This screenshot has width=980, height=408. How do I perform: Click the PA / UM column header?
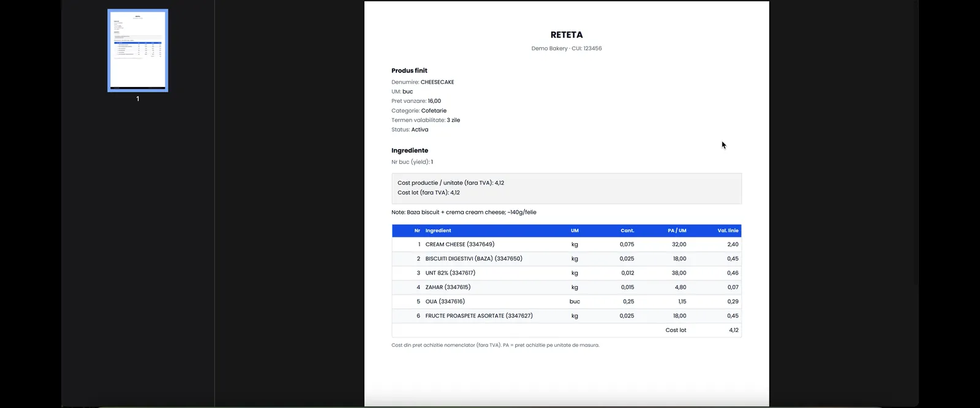point(677,230)
